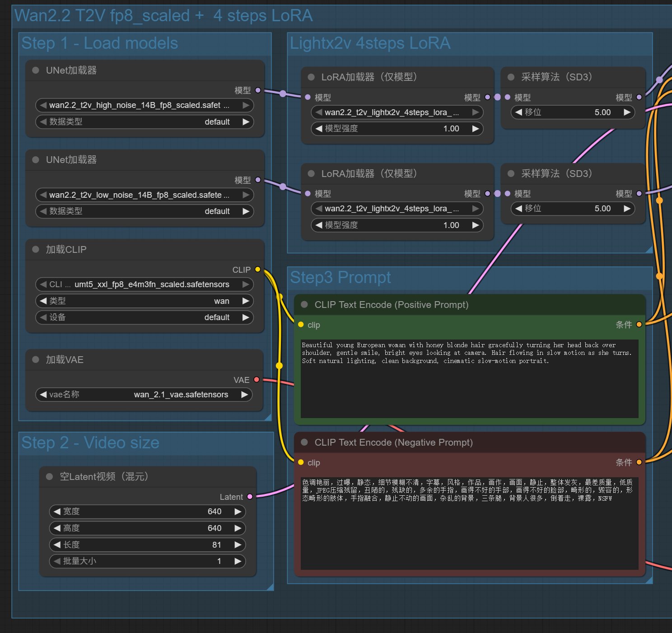Click the gray dot on the 空Latent视频 node title

50,477
